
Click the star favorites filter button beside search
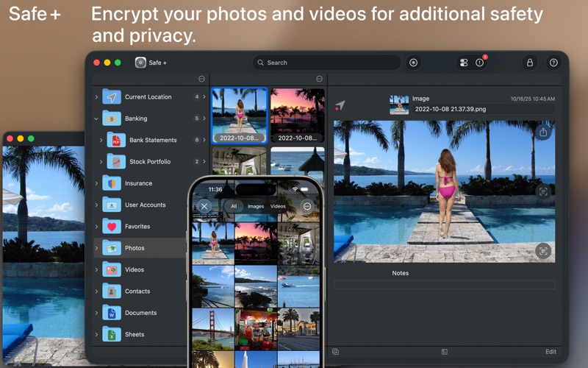point(413,63)
